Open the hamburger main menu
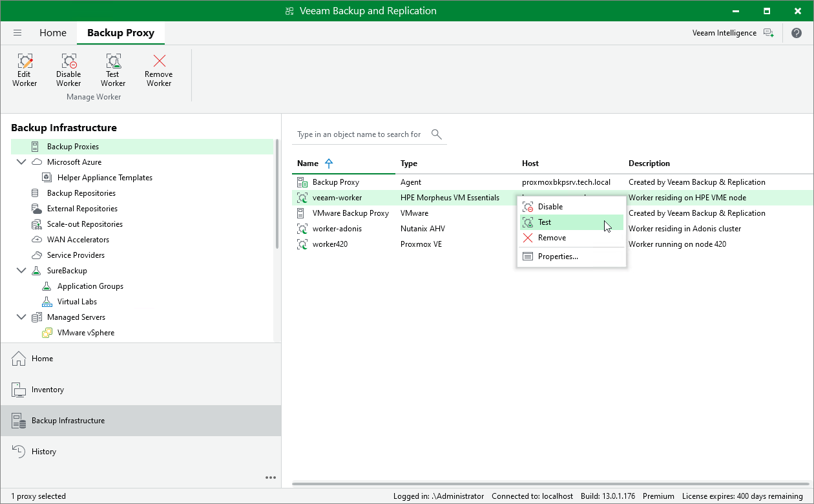The width and height of the screenshot is (814, 504). coord(17,33)
